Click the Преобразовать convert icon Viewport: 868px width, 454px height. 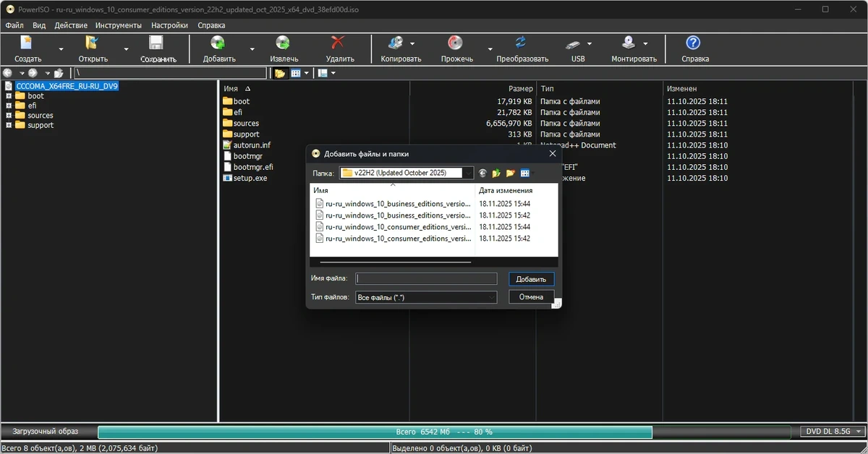[x=521, y=43]
